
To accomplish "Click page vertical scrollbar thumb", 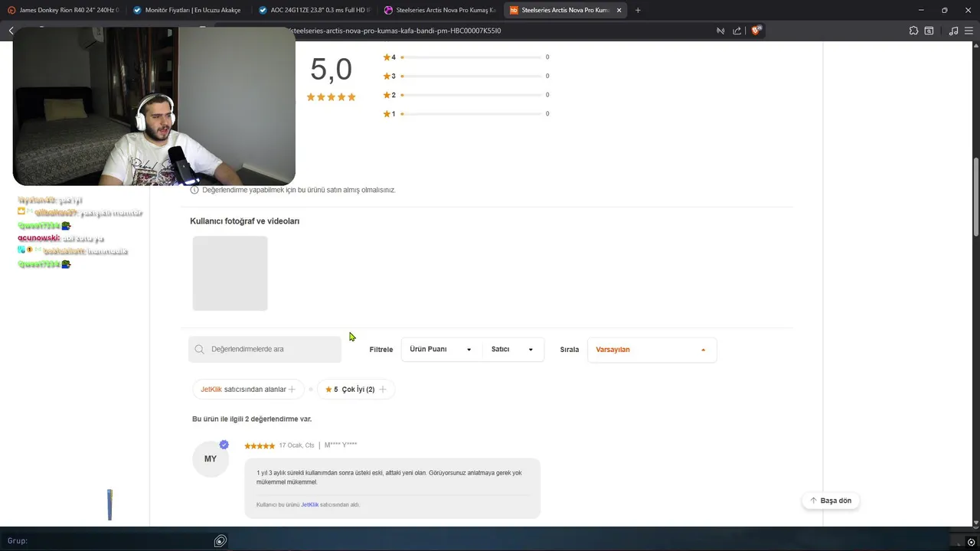I will tap(975, 197).
